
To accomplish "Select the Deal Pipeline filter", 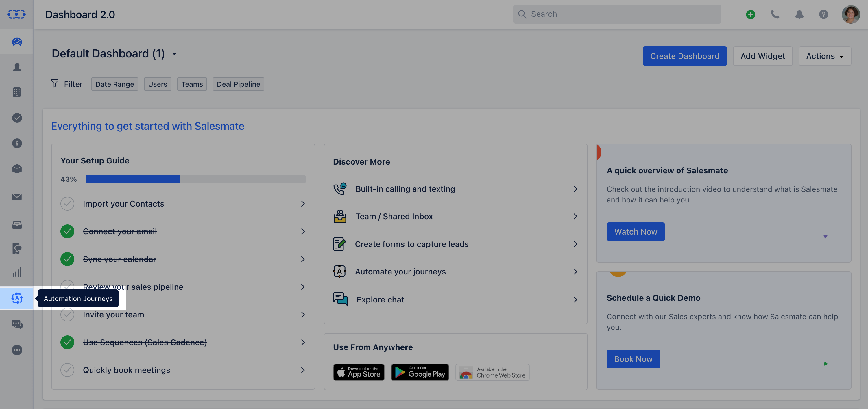I will [x=238, y=84].
